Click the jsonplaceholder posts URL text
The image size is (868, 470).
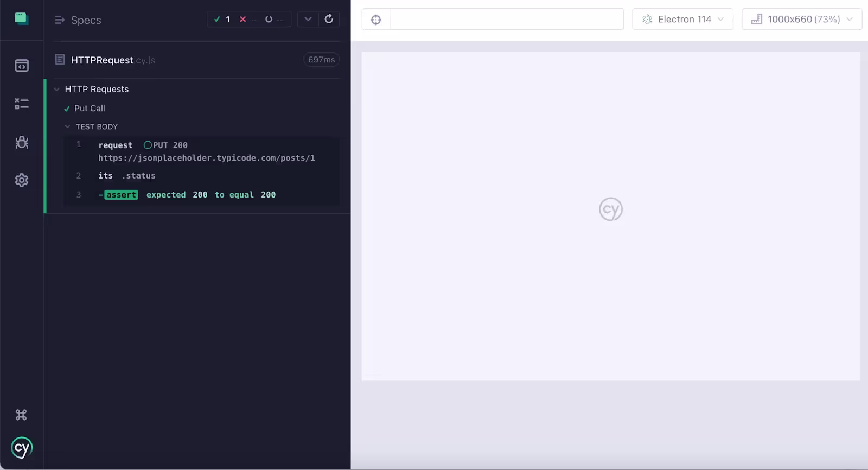[207, 158]
